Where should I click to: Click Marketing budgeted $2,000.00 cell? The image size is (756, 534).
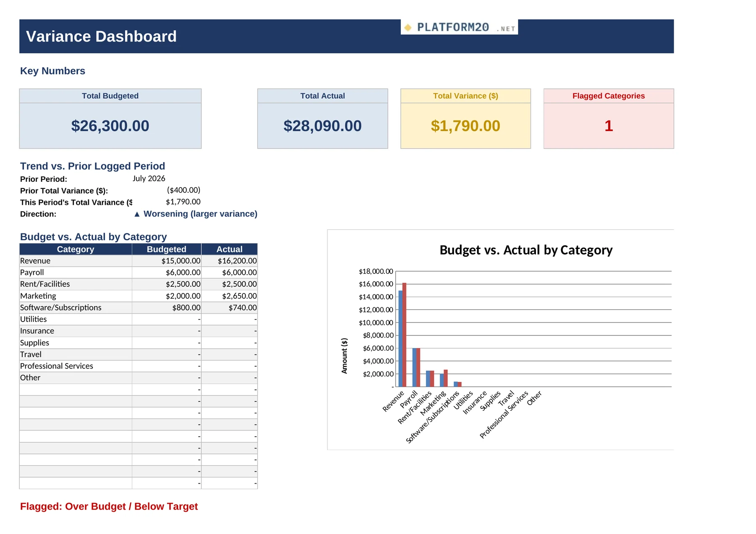167,296
